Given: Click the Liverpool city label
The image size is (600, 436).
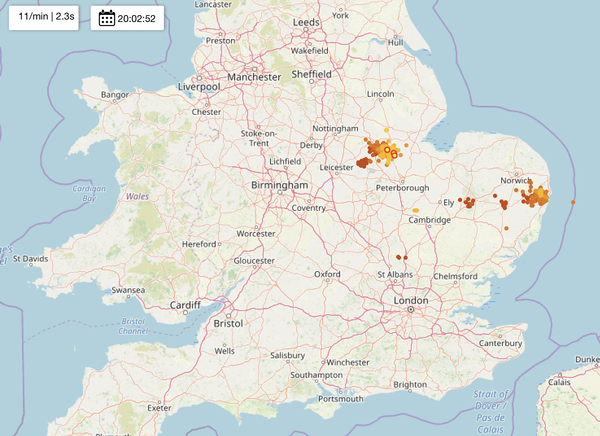Looking at the screenshot, I should coord(197,87).
